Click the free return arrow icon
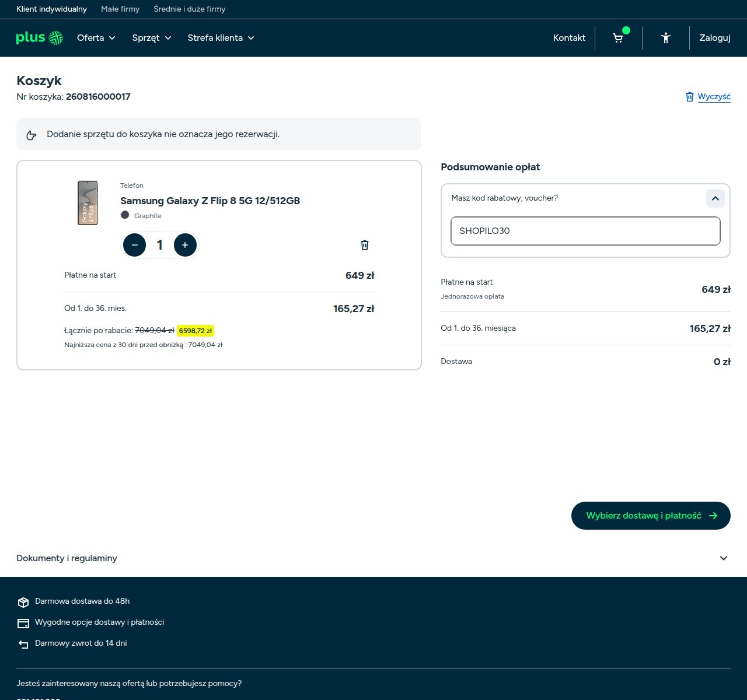This screenshot has width=747, height=700. pyautogui.click(x=23, y=645)
